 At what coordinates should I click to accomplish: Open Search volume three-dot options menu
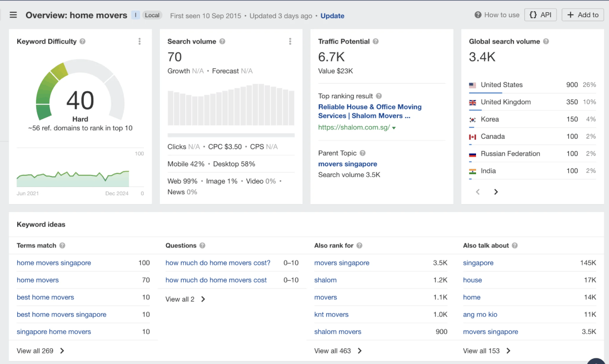(x=290, y=42)
